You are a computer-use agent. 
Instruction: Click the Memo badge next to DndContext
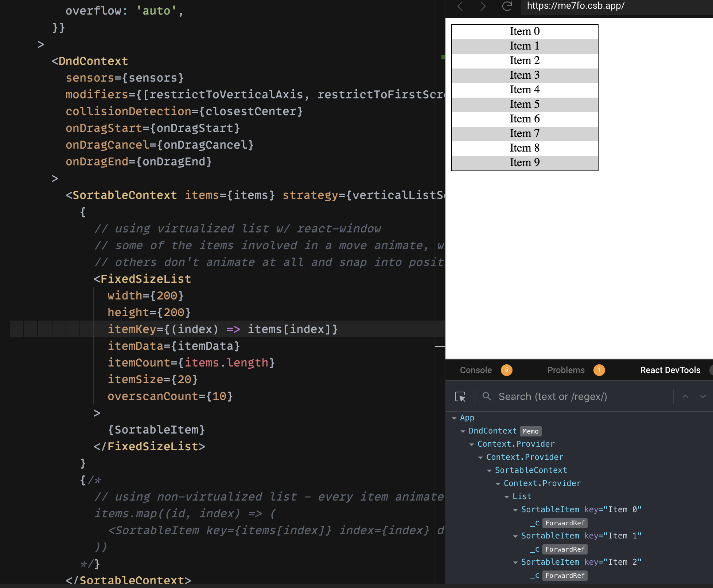(530, 431)
